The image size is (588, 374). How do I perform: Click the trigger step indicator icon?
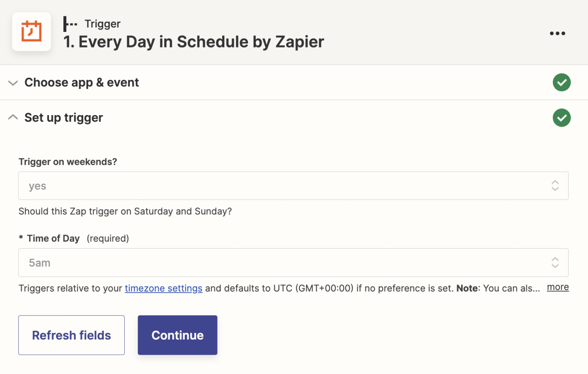[x=70, y=24]
